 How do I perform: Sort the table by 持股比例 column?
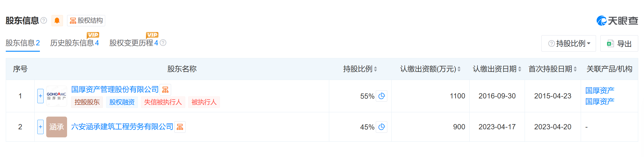375,69
